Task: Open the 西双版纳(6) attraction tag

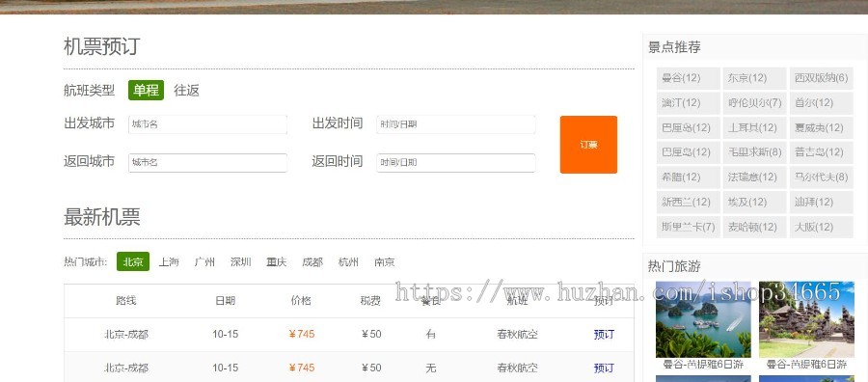Action: 821,78
